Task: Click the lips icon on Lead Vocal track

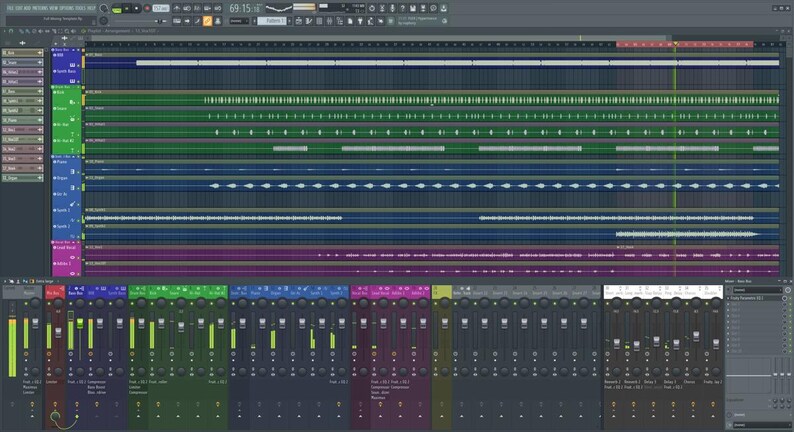Action: click(72, 257)
